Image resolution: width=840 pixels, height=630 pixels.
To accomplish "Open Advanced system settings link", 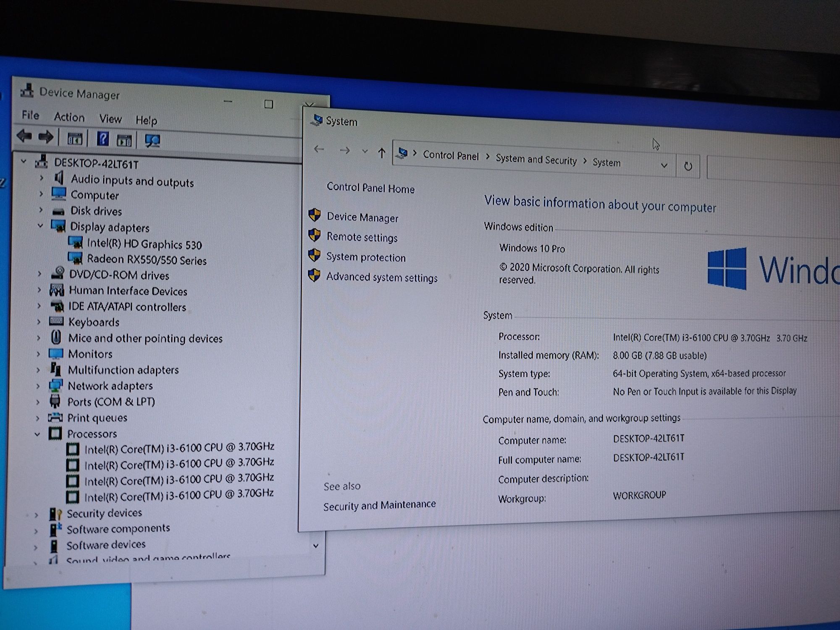I will [382, 277].
